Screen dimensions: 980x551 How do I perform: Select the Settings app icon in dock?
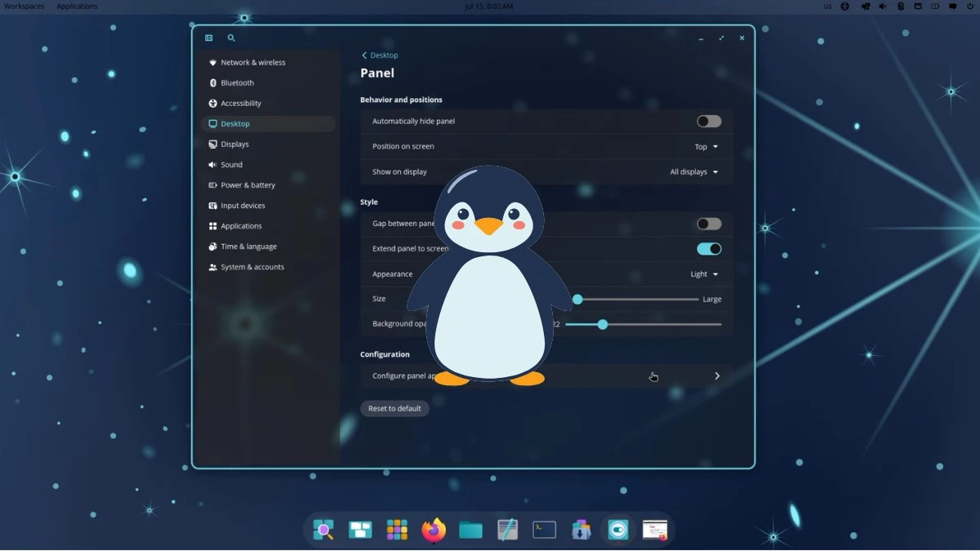pyautogui.click(x=617, y=530)
